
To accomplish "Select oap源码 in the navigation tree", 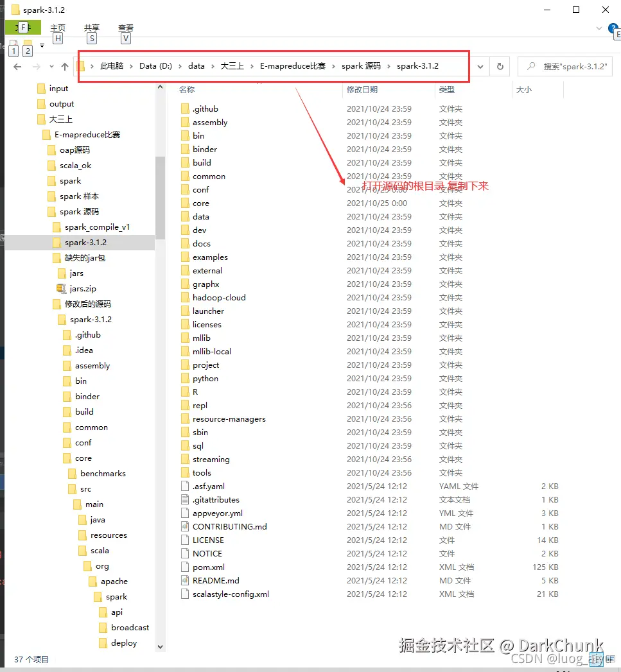I will click(x=69, y=150).
